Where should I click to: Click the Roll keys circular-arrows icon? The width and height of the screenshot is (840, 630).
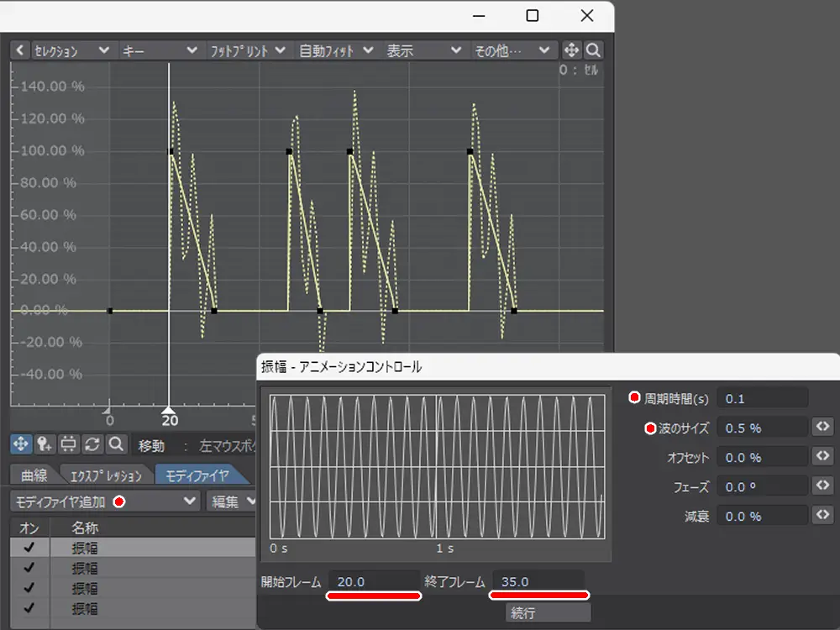92,444
